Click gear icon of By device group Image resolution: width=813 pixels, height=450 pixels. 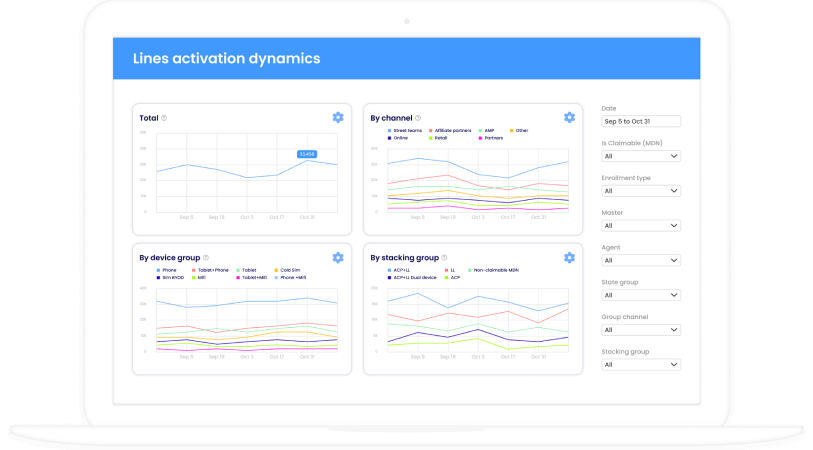(338, 257)
